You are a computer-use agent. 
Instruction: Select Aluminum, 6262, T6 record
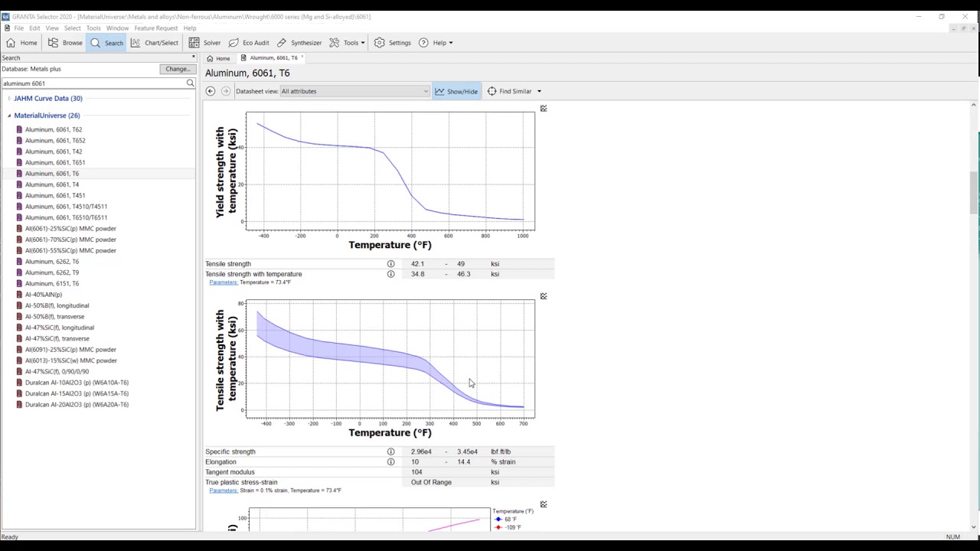pos(51,262)
